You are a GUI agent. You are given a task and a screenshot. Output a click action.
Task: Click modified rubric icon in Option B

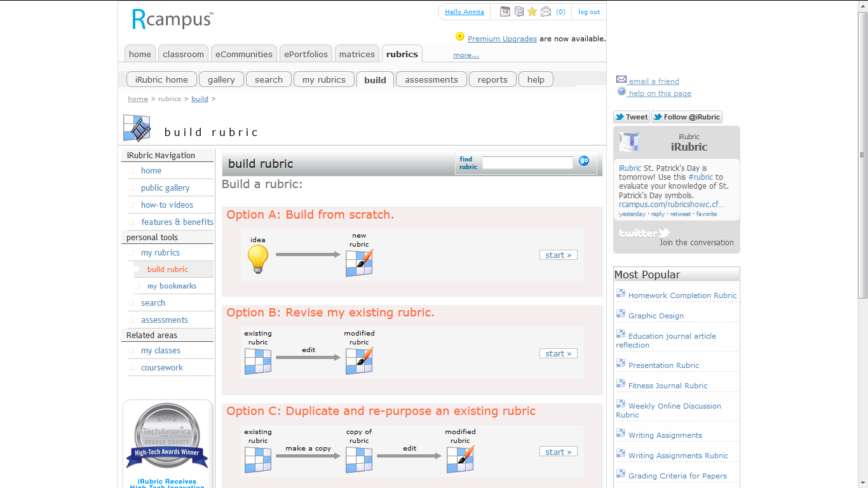(x=359, y=361)
